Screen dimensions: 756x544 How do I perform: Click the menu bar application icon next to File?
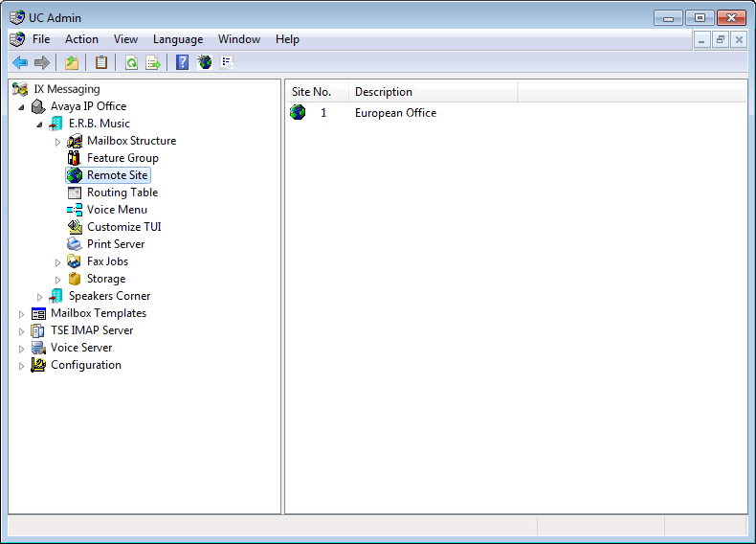17,39
